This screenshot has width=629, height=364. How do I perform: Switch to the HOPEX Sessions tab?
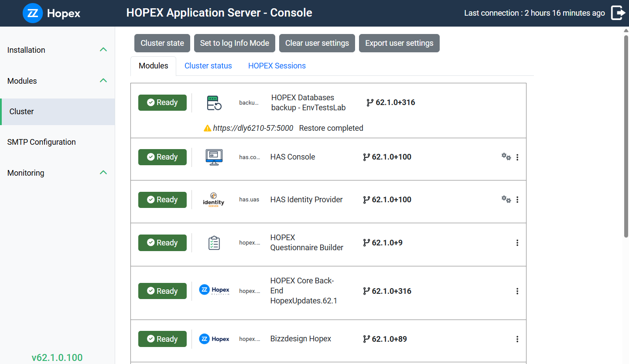click(x=277, y=66)
